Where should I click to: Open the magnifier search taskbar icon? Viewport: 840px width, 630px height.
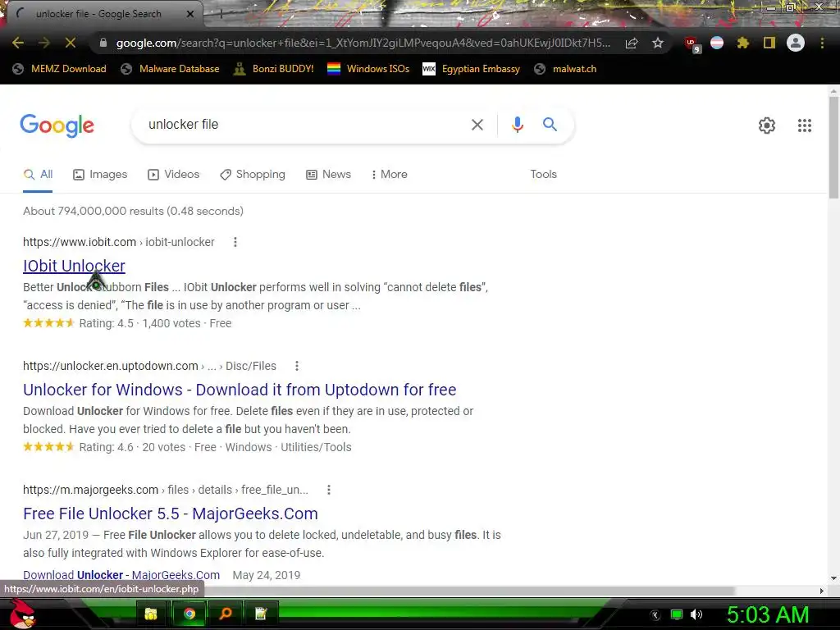(226, 614)
